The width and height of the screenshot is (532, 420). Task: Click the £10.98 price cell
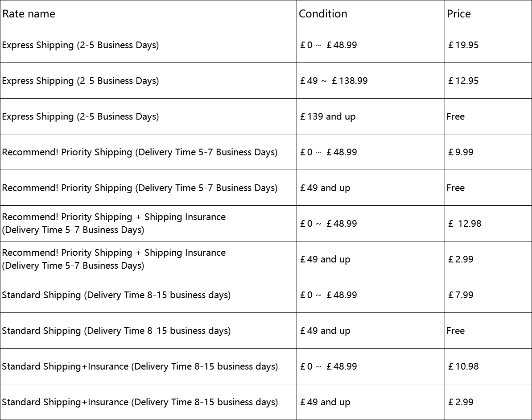coord(463,366)
